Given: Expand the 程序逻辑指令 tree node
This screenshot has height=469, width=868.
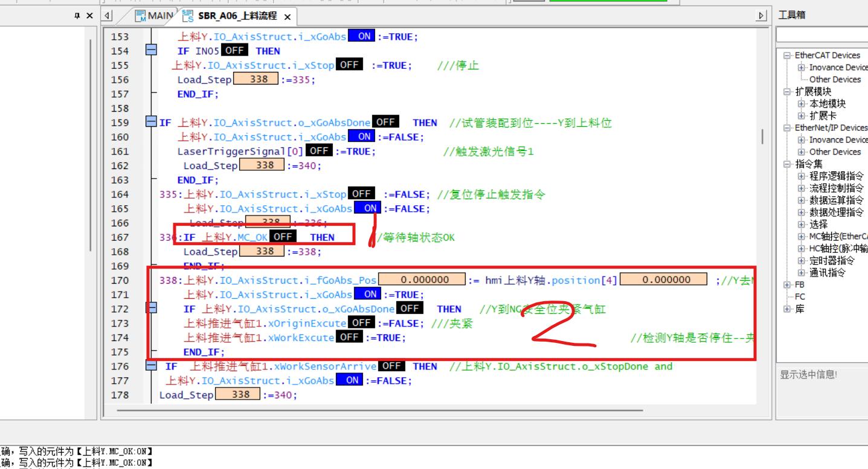Looking at the screenshot, I should (802, 176).
